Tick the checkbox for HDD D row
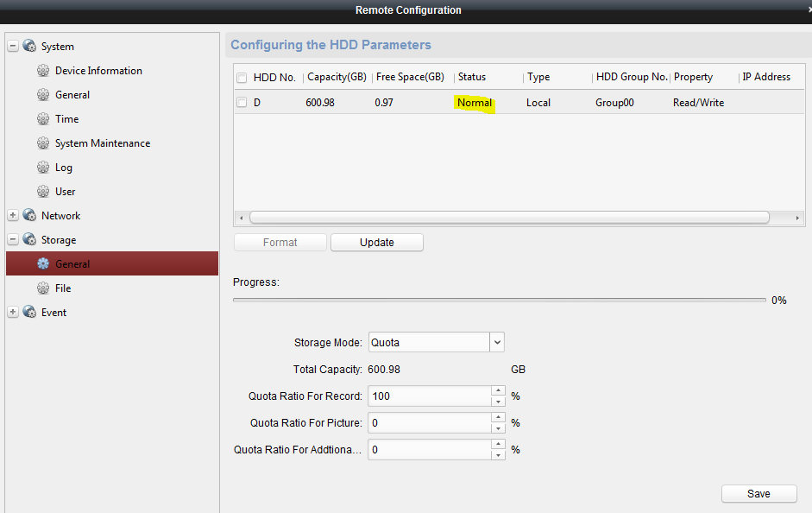This screenshot has height=513, width=812. tap(242, 103)
